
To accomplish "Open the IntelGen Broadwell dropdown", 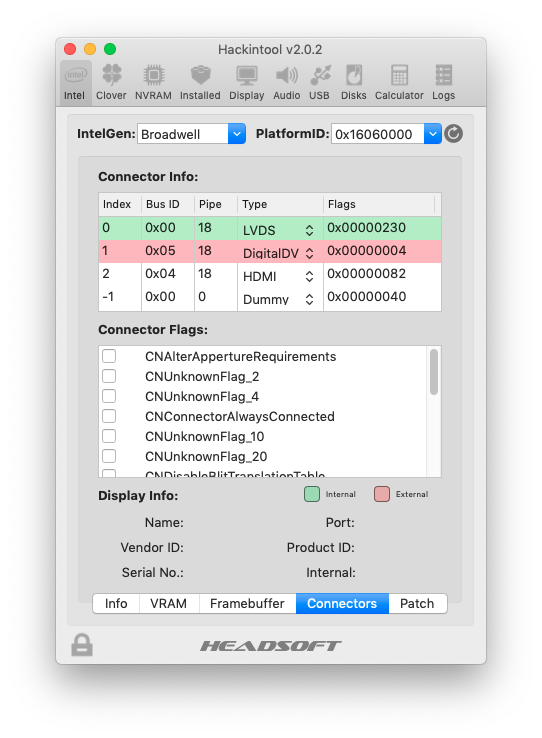I will (237, 134).
